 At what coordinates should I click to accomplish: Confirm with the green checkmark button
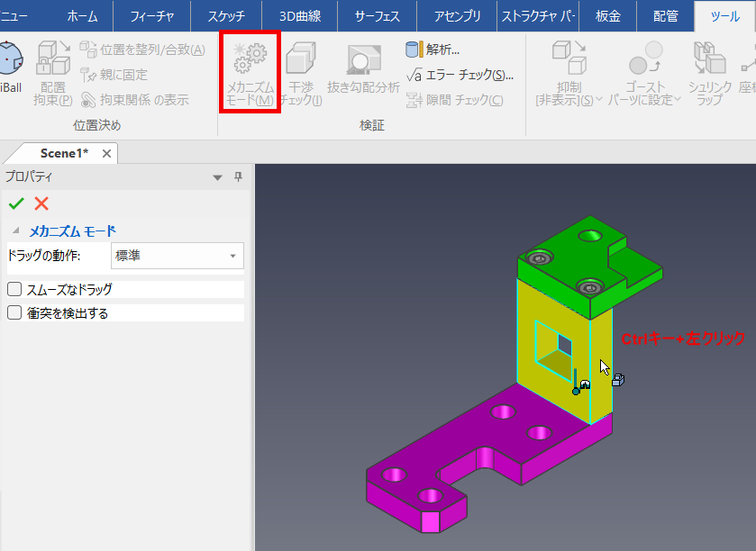18,203
